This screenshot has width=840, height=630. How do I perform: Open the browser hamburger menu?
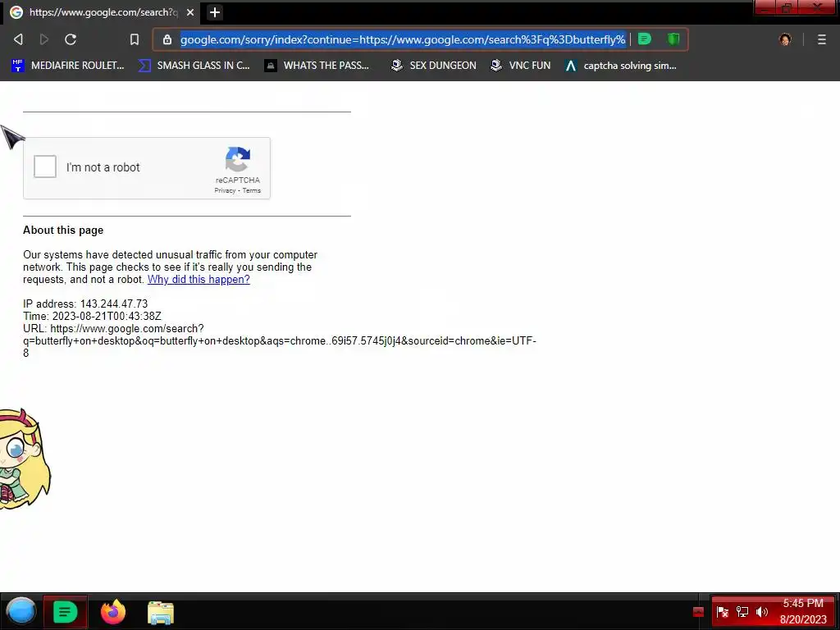click(x=822, y=39)
